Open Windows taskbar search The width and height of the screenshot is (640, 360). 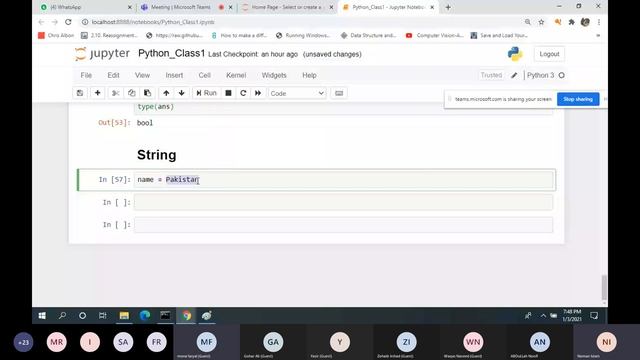pos(62,316)
